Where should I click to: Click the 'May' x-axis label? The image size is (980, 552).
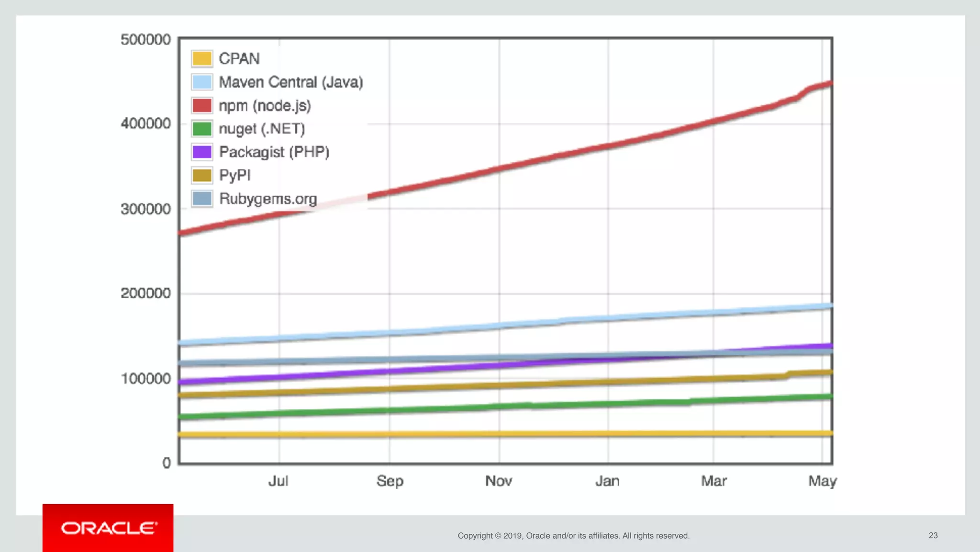point(823,481)
